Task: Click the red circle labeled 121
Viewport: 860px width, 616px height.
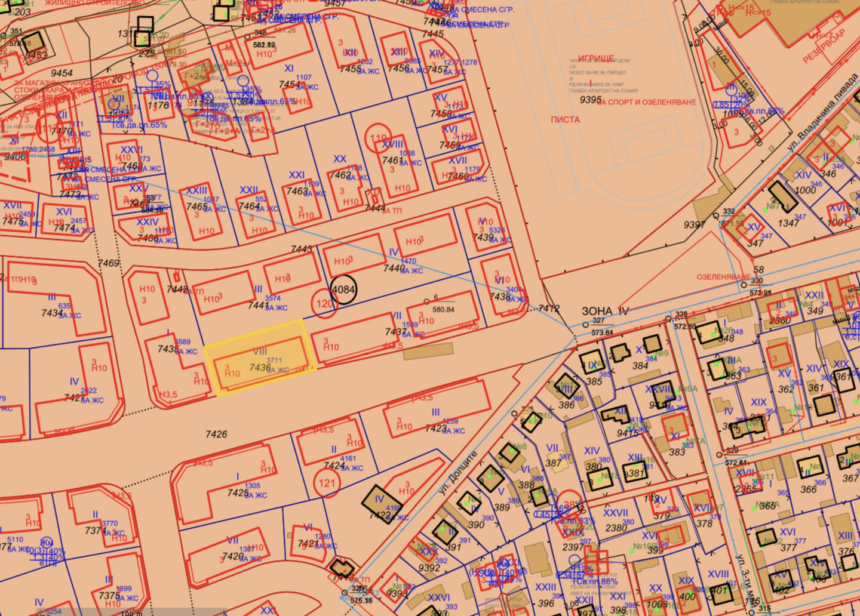Action: click(x=327, y=483)
